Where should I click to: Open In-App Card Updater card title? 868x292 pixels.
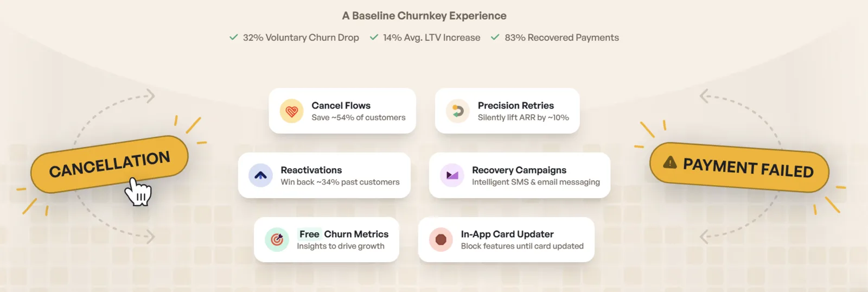[507, 234]
